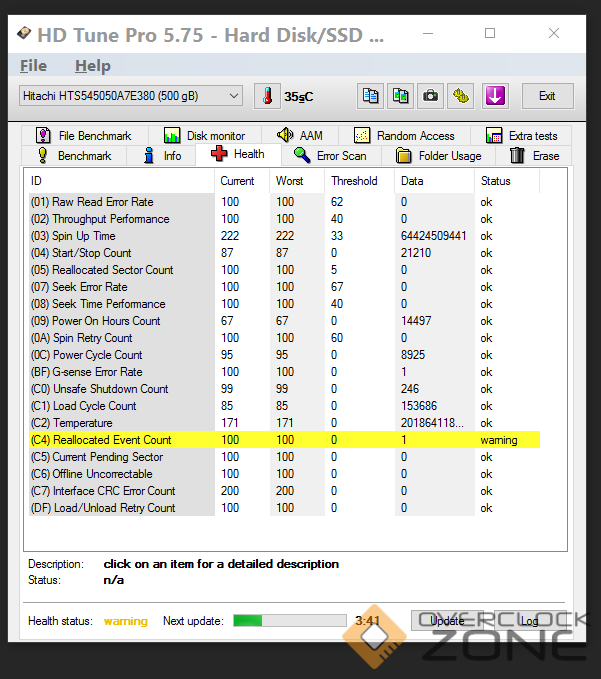Image resolution: width=601 pixels, height=679 pixels.
Task: Switch to the AAM tab
Action: pos(300,136)
